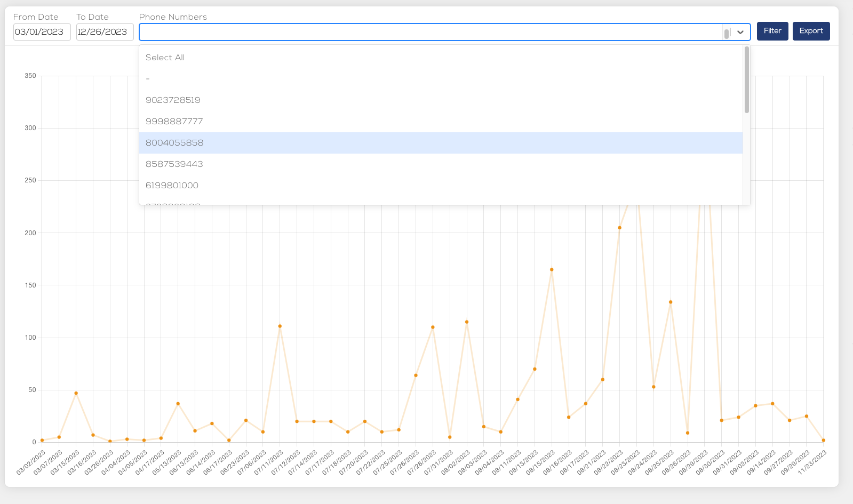Open the Phone Numbers dropdown chevron
This screenshot has height=504, width=853.
pos(740,32)
